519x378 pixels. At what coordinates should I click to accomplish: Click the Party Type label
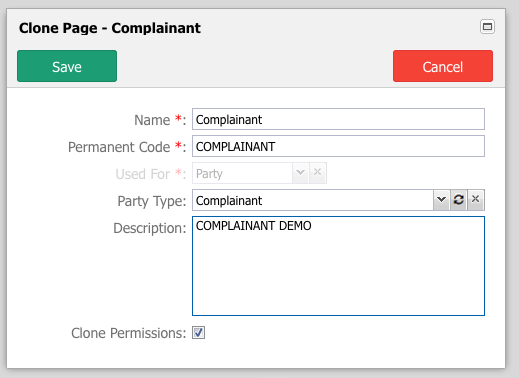[152, 201]
